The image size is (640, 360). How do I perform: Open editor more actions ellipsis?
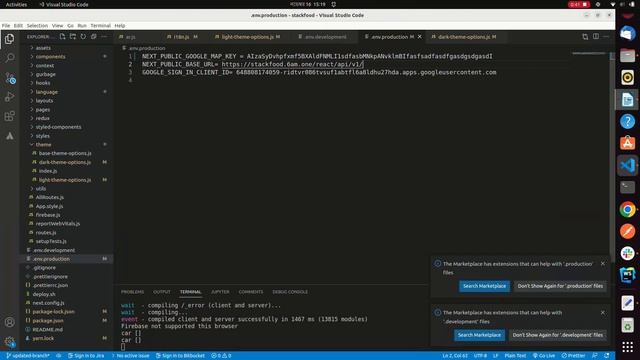[606, 36]
